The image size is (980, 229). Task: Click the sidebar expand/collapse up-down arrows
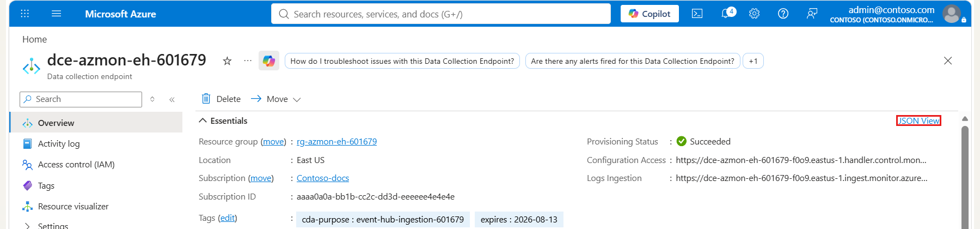tap(152, 99)
